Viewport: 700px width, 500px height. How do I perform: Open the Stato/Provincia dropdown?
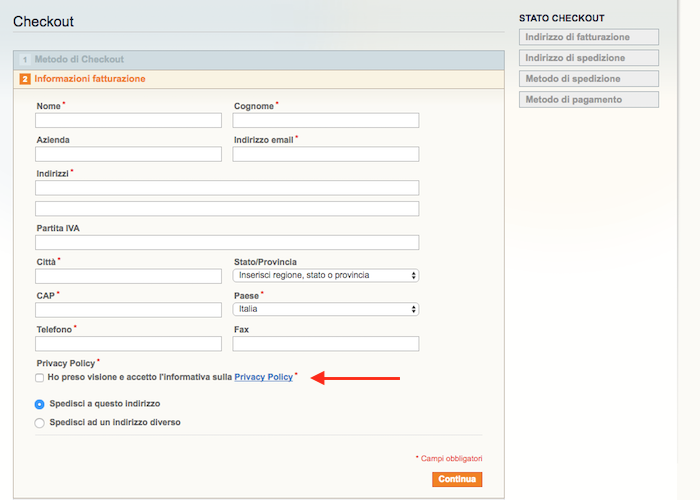[326, 275]
